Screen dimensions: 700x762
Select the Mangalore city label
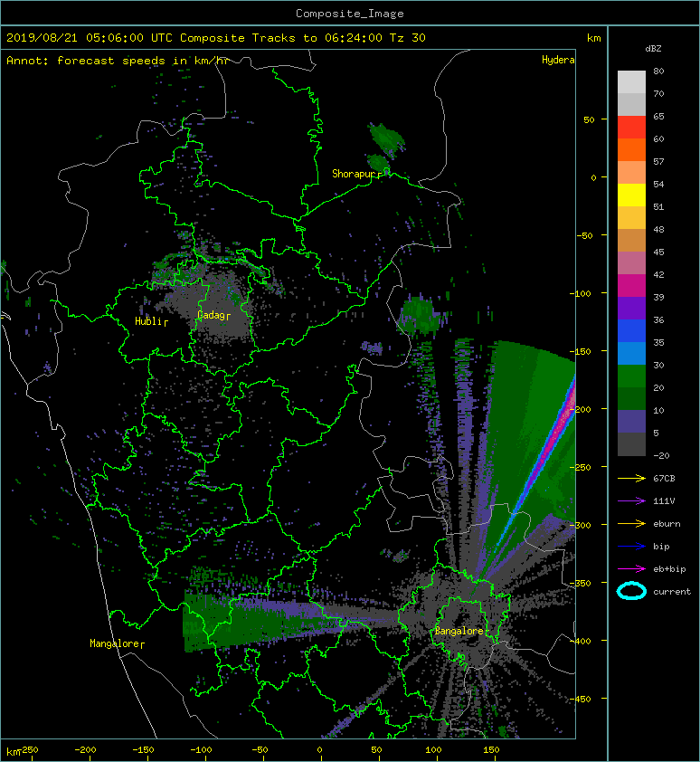point(115,643)
